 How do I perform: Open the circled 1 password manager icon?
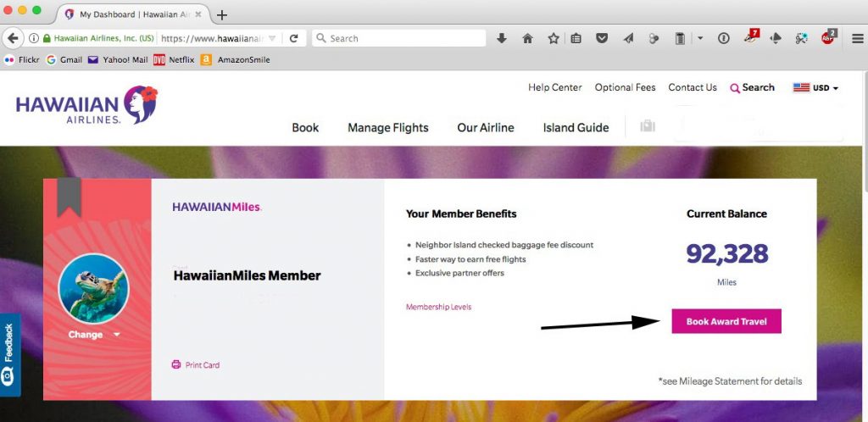pos(724,38)
